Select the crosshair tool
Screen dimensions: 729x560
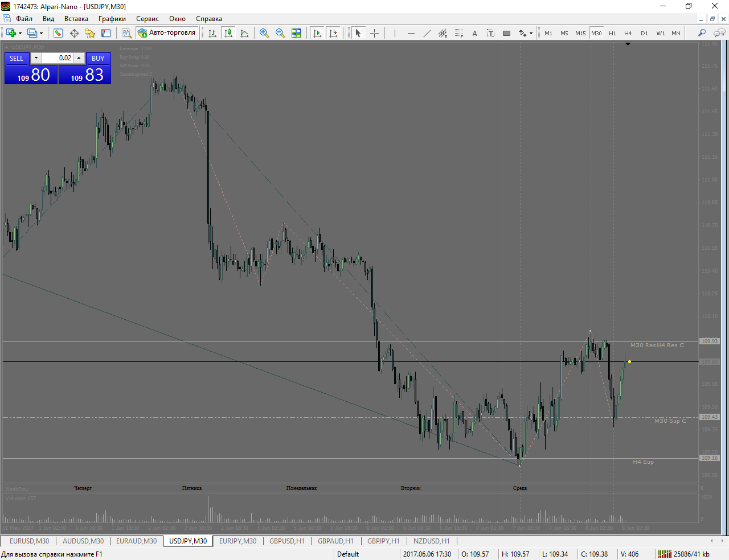pos(374,33)
